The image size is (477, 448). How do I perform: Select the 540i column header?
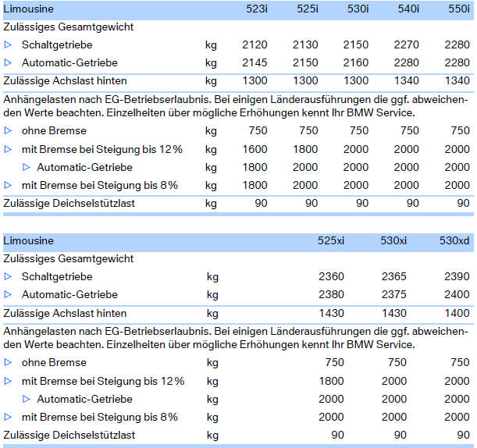(x=408, y=9)
